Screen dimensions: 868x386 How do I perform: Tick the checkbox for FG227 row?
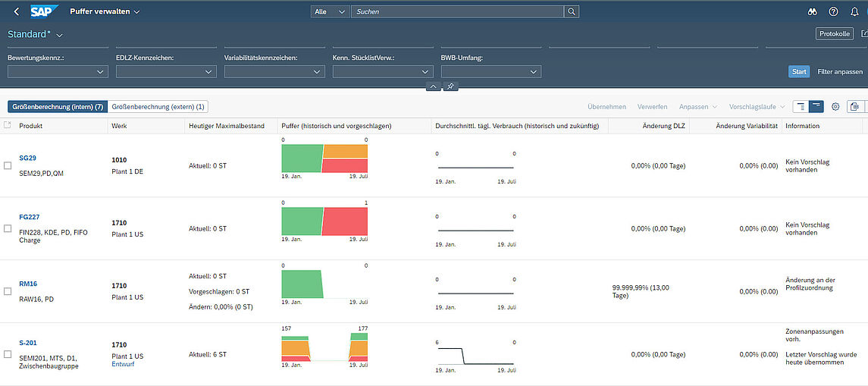coord(8,228)
